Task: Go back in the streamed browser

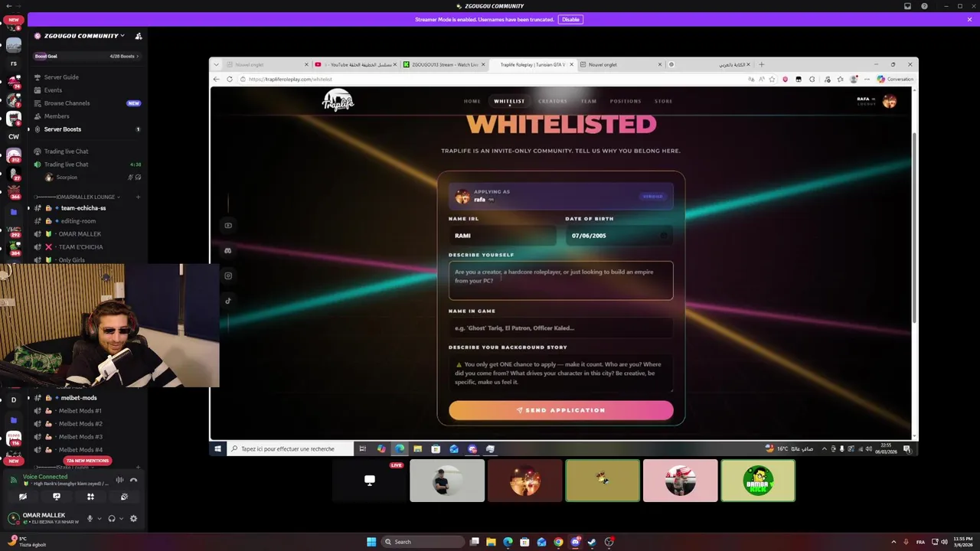Action: (x=216, y=79)
